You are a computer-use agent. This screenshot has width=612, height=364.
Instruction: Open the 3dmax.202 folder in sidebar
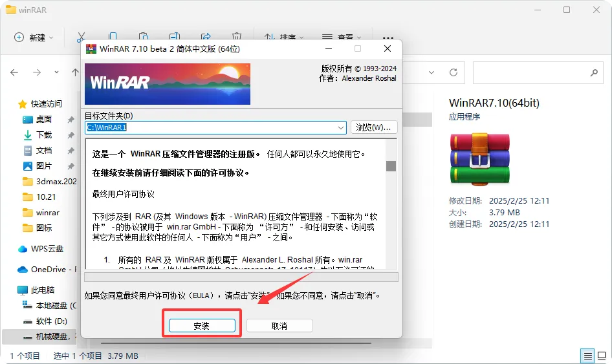click(50, 182)
